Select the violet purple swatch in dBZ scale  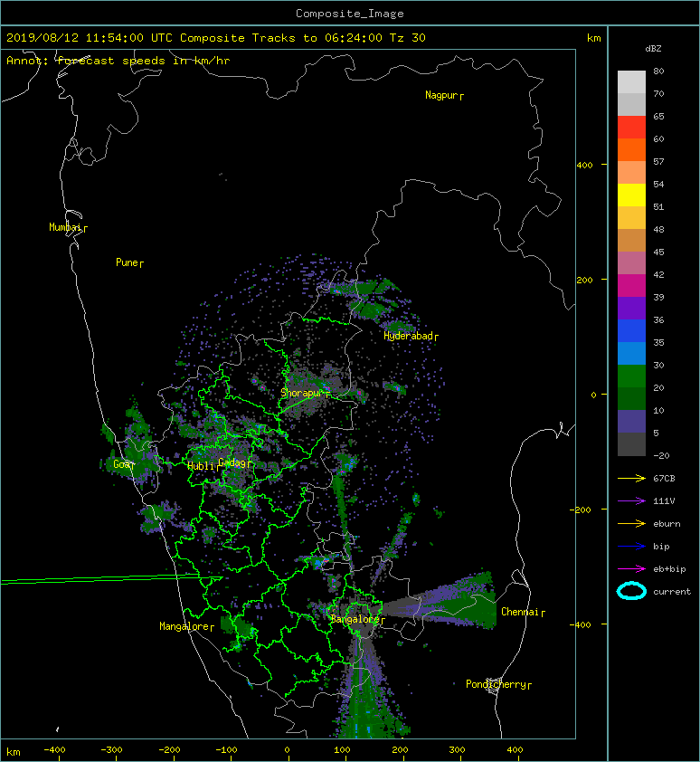[x=631, y=308]
